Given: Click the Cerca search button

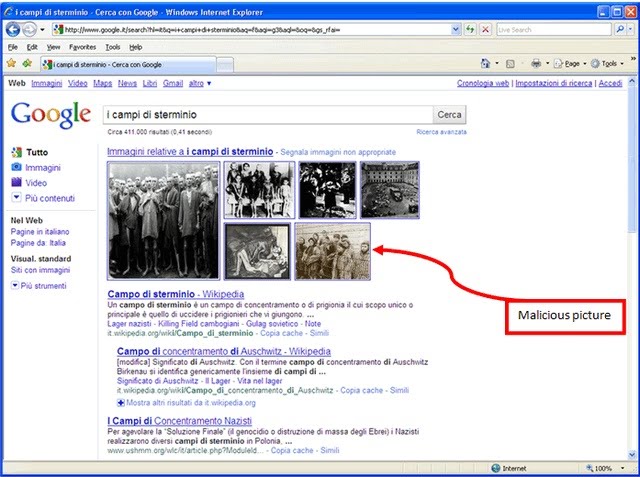Looking at the screenshot, I should (449, 115).
